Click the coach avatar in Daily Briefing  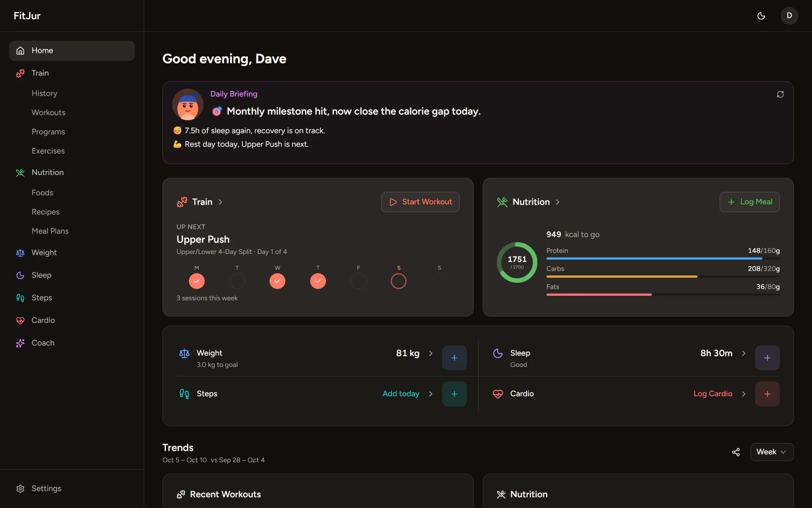point(188,104)
